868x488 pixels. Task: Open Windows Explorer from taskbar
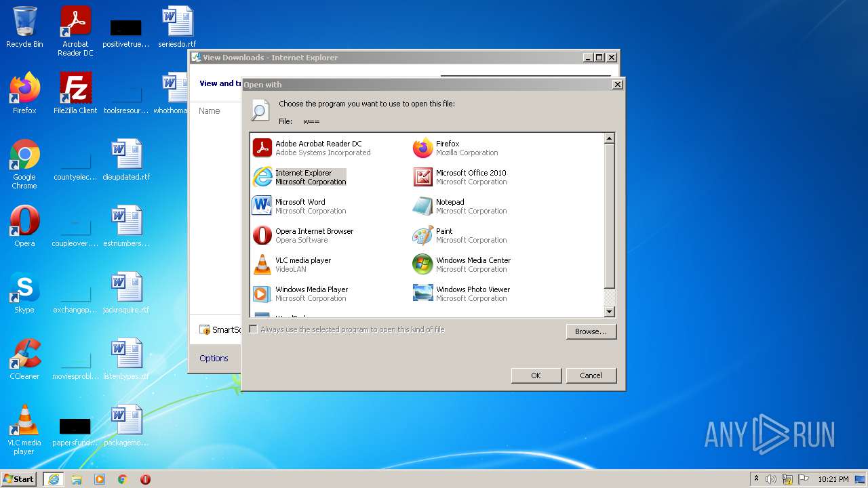77,479
